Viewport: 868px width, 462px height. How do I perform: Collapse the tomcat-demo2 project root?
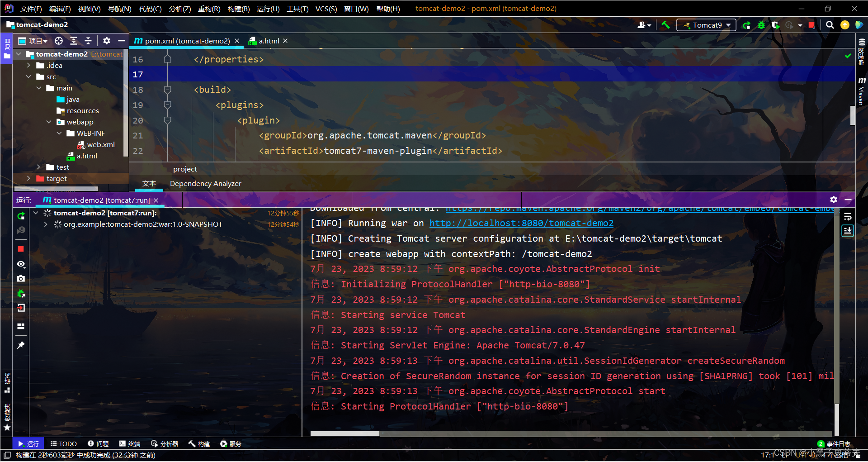click(x=19, y=54)
